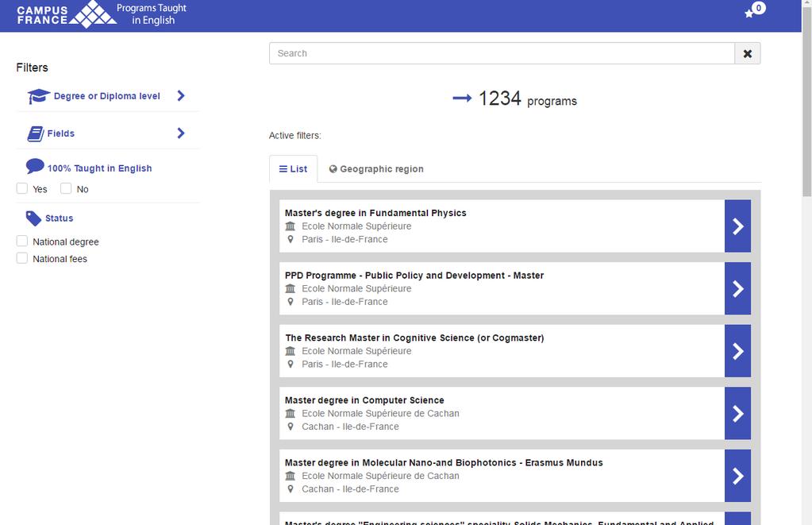Viewport: 812px width, 525px height.
Task: Click institution icon under PPD Programme
Action: click(x=290, y=288)
